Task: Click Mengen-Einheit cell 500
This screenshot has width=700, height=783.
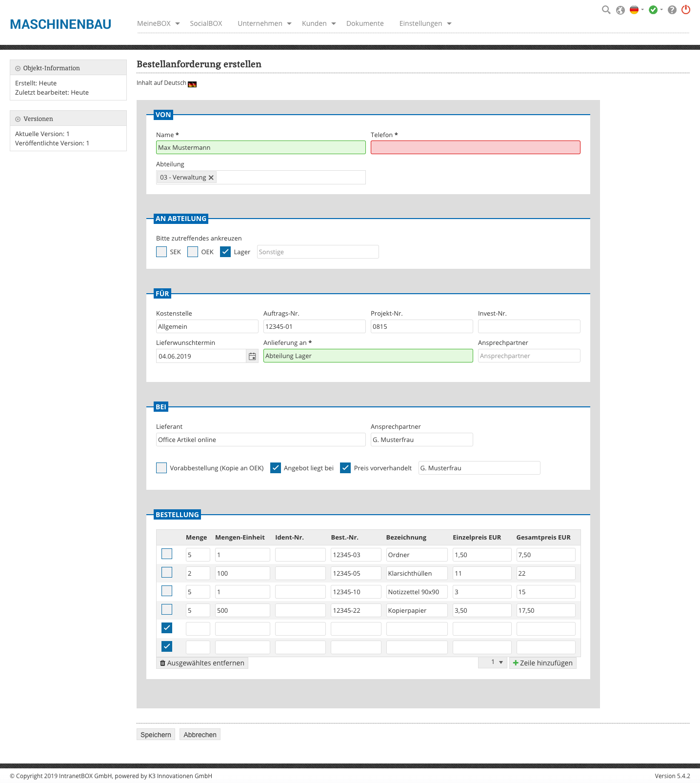Action: [242, 610]
